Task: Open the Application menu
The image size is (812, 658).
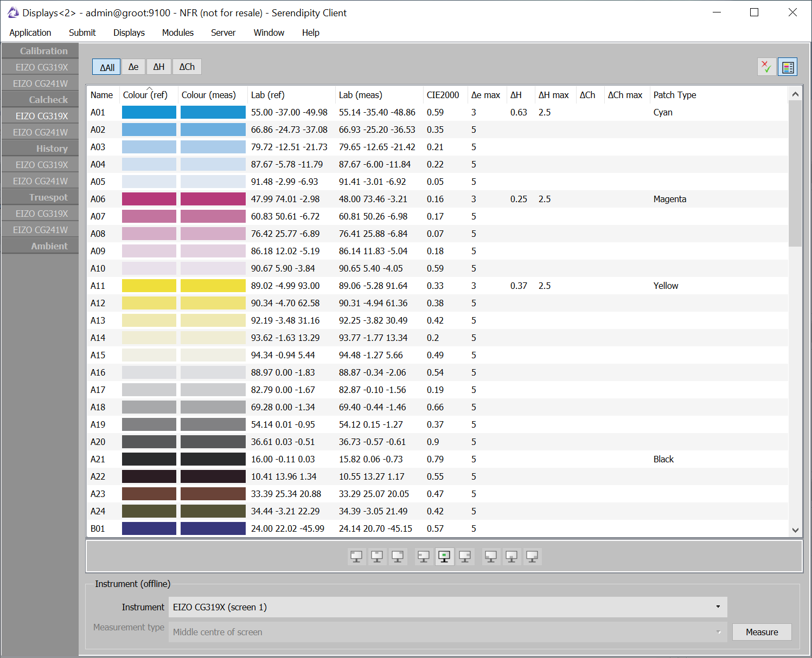Action: pos(30,33)
